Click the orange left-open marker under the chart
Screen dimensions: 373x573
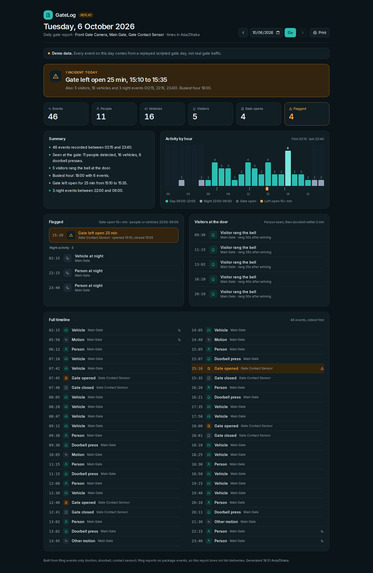(x=267, y=189)
